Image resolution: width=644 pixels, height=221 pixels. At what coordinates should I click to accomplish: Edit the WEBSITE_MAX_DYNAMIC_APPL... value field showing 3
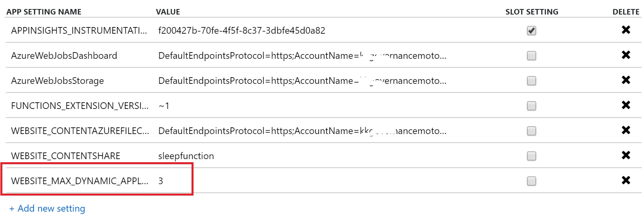[161, 181]
